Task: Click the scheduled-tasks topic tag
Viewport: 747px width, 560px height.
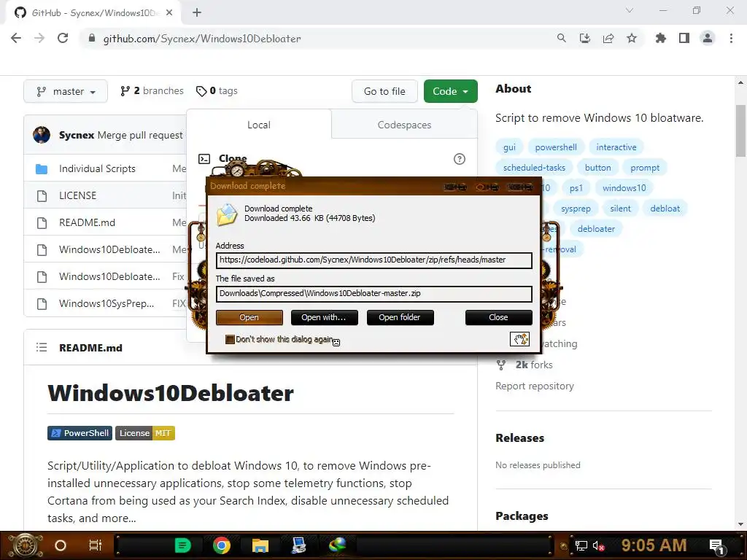Action: point(534,168)
